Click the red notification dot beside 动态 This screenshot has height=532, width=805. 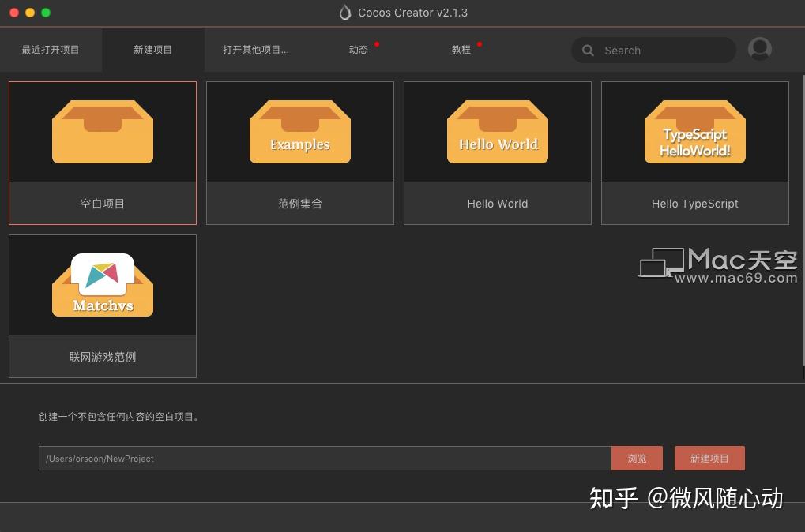(x=377, y=44)
